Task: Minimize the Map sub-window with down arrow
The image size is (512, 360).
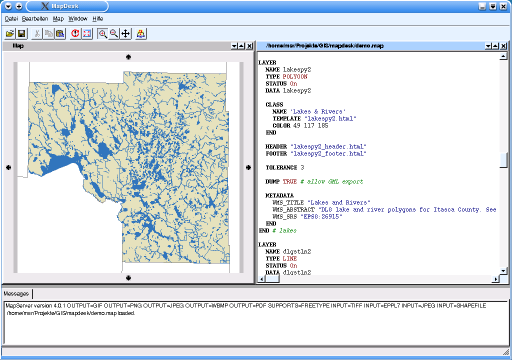Action: (234, 46)
